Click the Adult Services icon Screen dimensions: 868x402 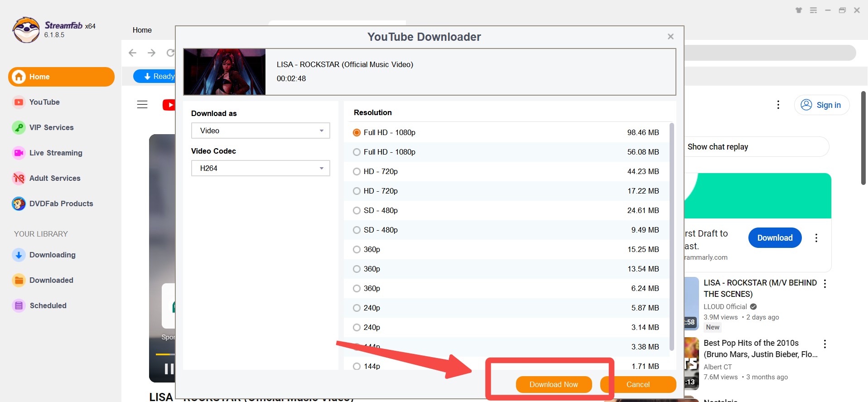click(19, 178)
